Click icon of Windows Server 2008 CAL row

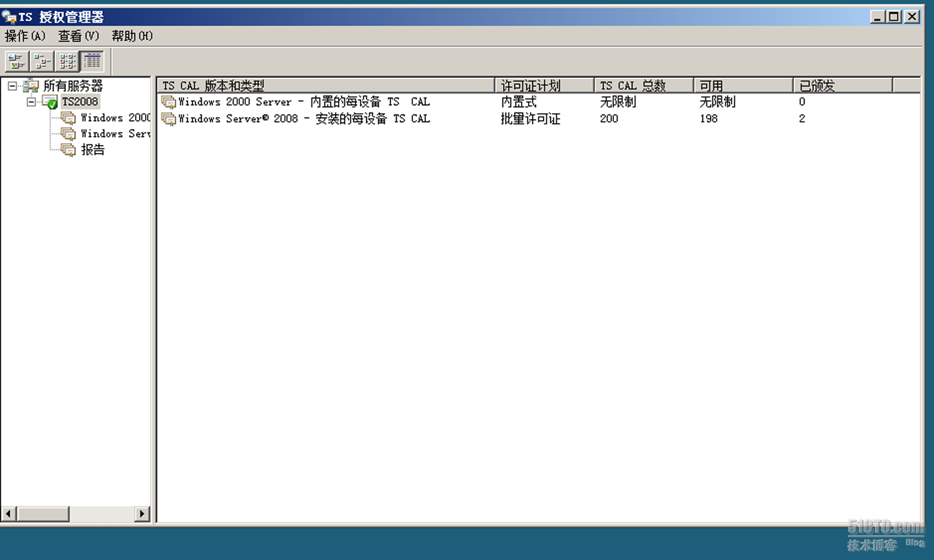click(168, 119)
